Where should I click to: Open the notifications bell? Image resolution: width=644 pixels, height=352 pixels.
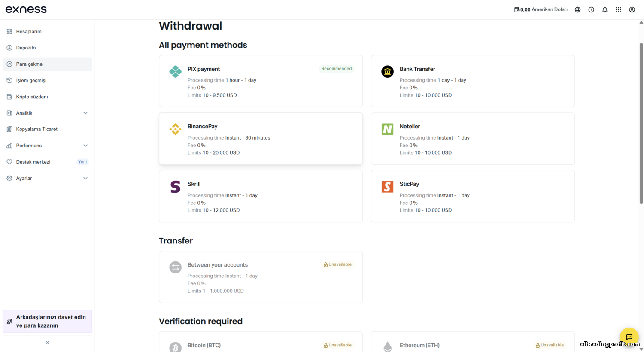[x=605, y=10]
